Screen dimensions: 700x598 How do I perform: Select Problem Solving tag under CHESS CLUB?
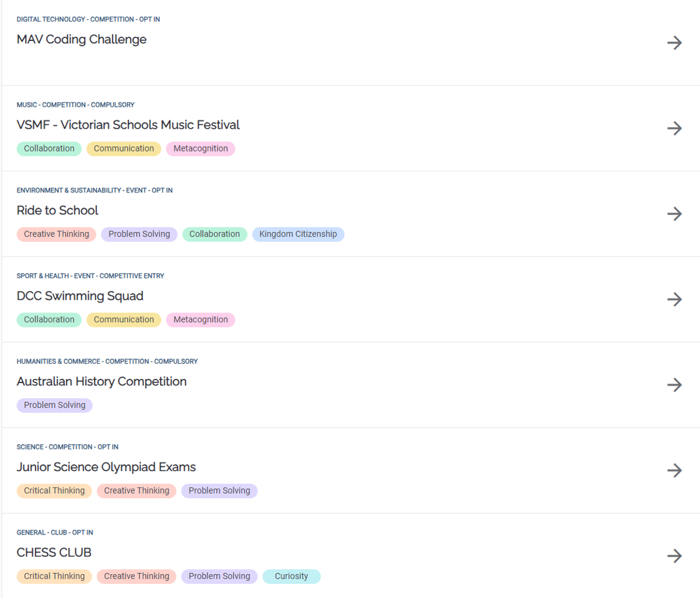[219, 576]
